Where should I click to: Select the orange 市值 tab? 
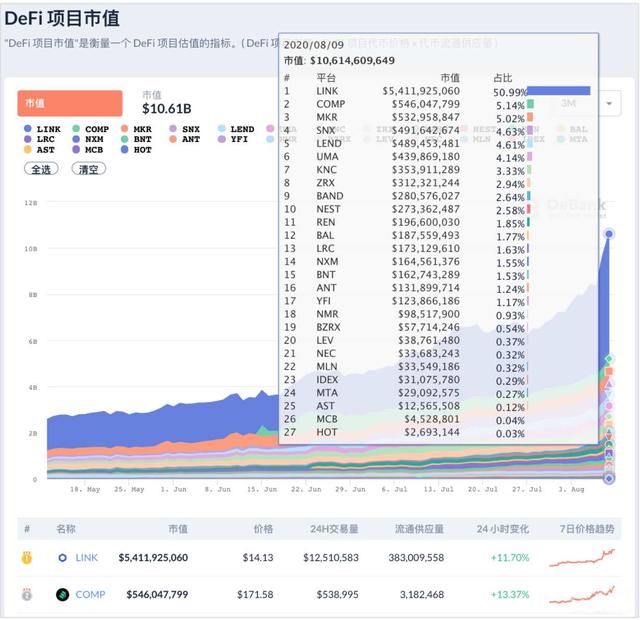pos(70,103)
